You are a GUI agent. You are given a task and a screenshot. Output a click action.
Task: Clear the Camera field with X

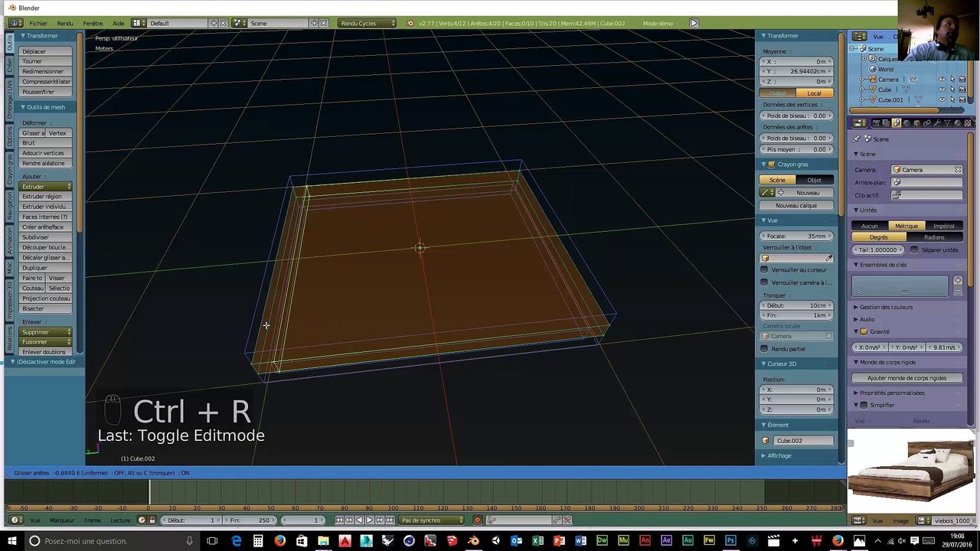pos(958,170)
